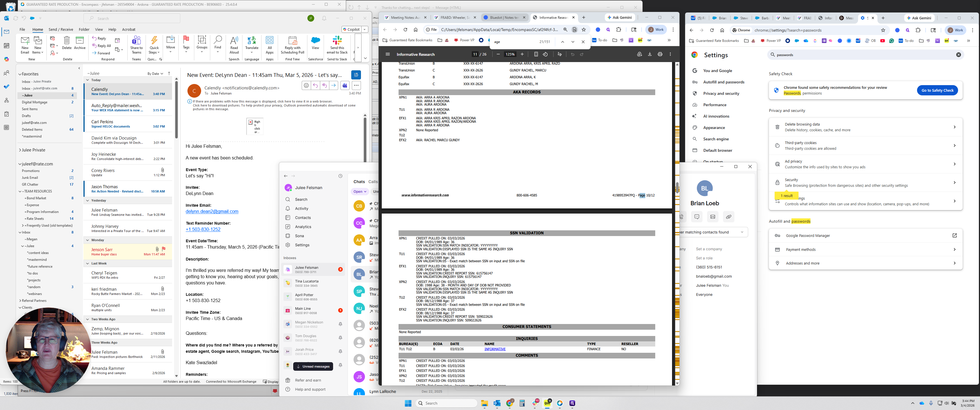Collapse the Favorites folder group
Screen dimensions: 980x410
(x=20, y=74)
